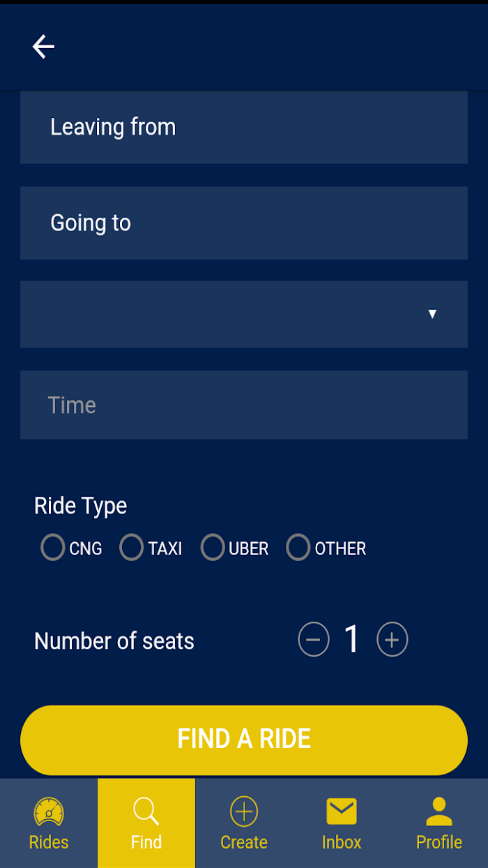Tap the back arrow icon
488x868 pixels.
click(43, 47)
